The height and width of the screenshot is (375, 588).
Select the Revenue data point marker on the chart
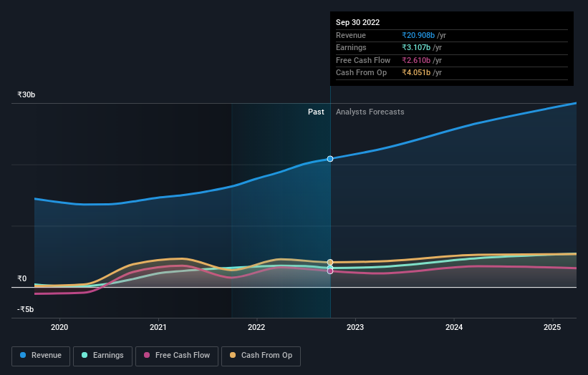point(330,159)
